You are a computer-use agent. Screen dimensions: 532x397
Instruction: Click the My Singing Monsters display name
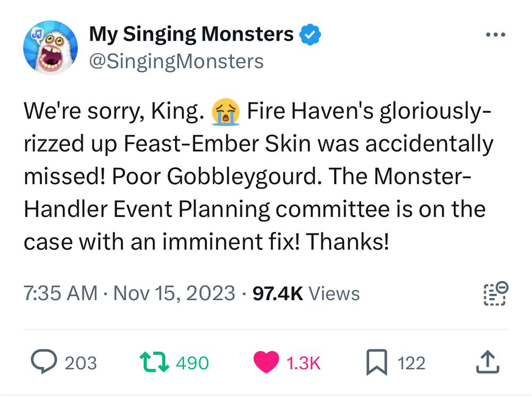click(x=190, y=35)
